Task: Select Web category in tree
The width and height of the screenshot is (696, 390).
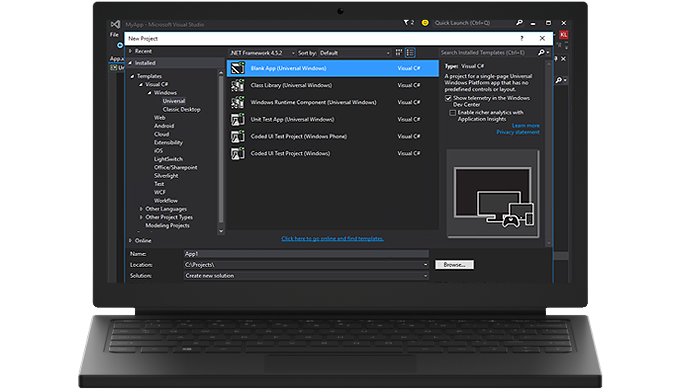Action: click(159, 118)
